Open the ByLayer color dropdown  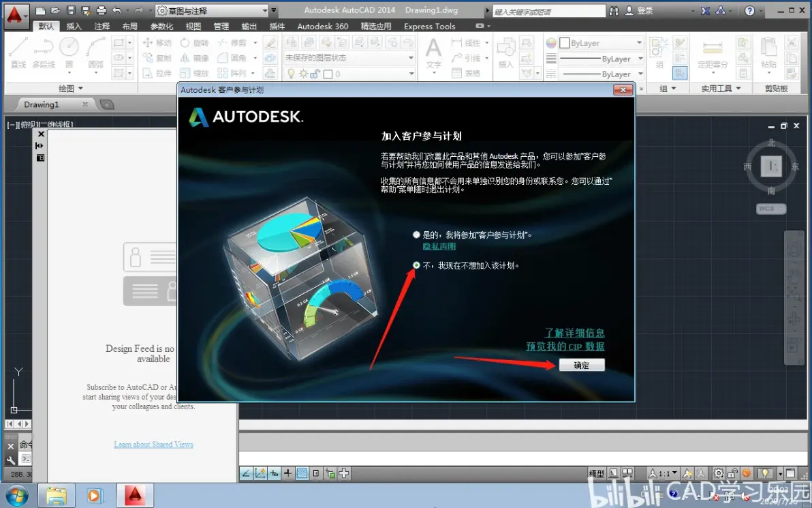click(x=602, y=43)
